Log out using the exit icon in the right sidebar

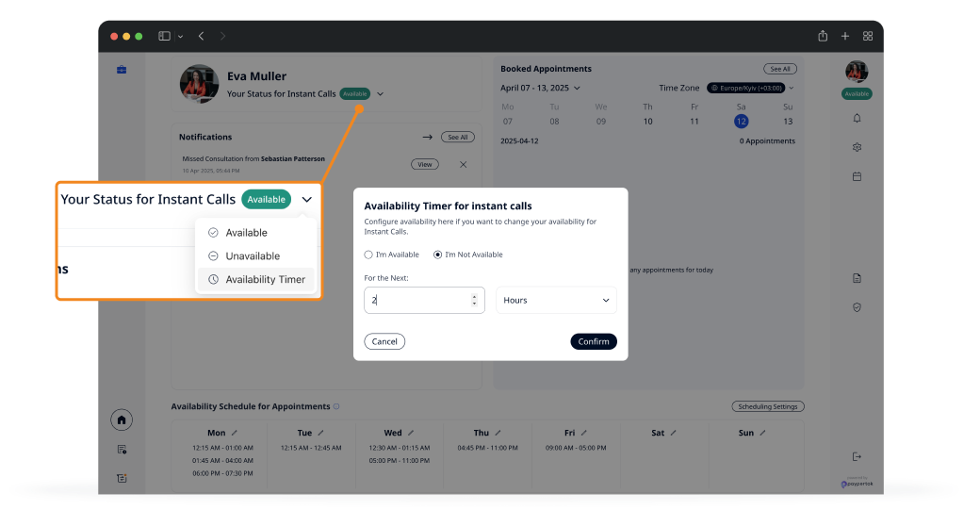coord(857,457)
